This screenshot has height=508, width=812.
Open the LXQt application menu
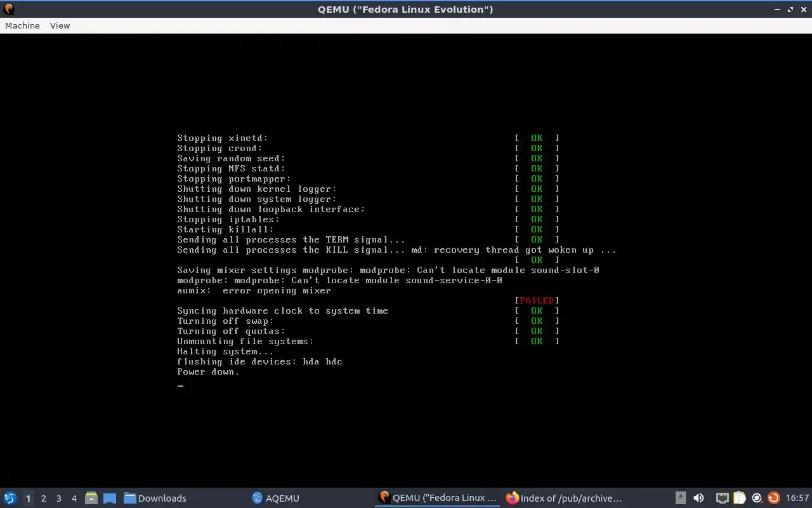(10, 498)
